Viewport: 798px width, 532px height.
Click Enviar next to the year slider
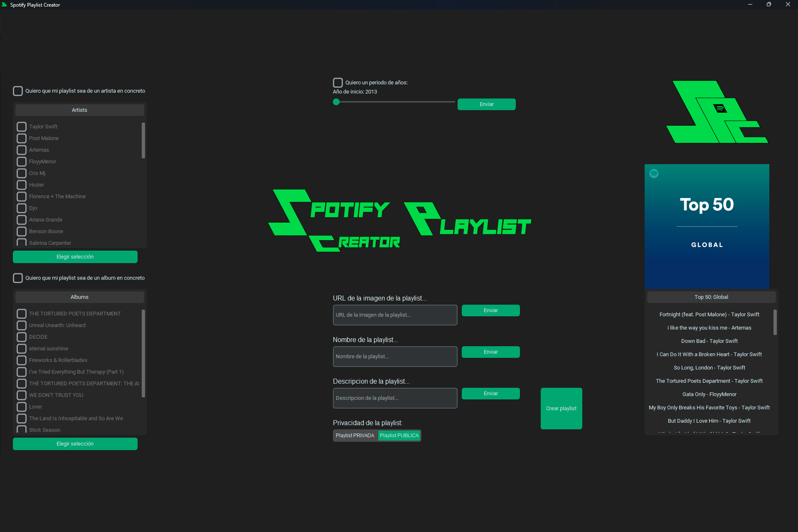486,104
